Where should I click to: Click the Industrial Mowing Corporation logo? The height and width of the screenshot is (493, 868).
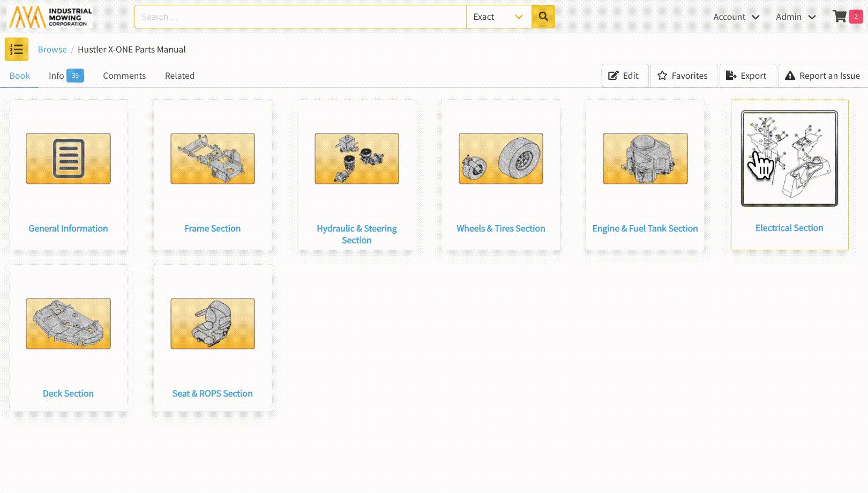(x=51, y=17)
